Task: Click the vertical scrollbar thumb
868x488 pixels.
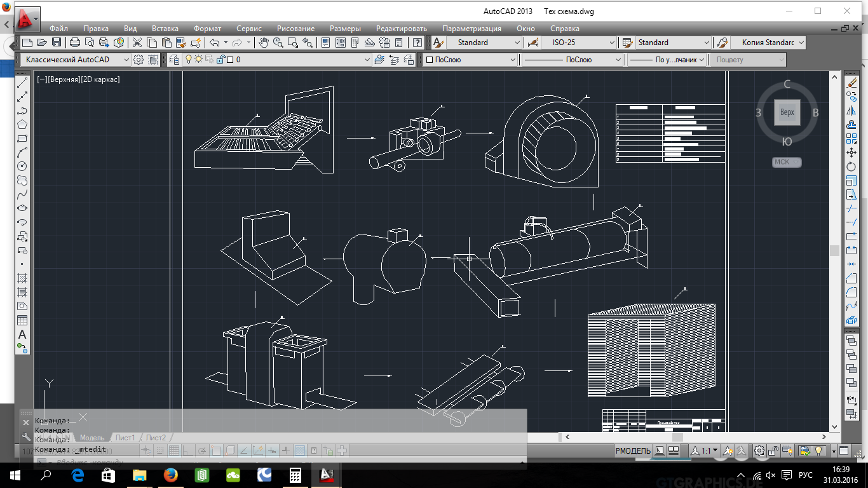Action: point(834,251)
